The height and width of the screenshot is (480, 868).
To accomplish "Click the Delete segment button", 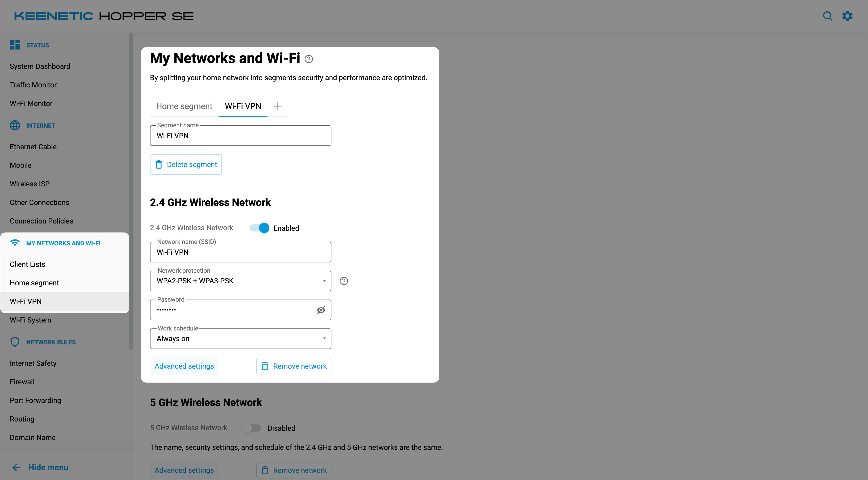I will pyautogui.click(x=186, y=164).
